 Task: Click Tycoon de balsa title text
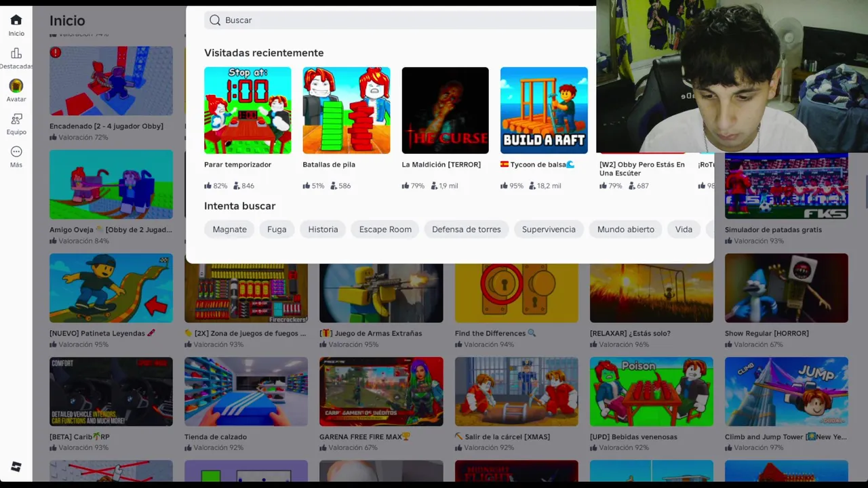[x=538, y=165]
